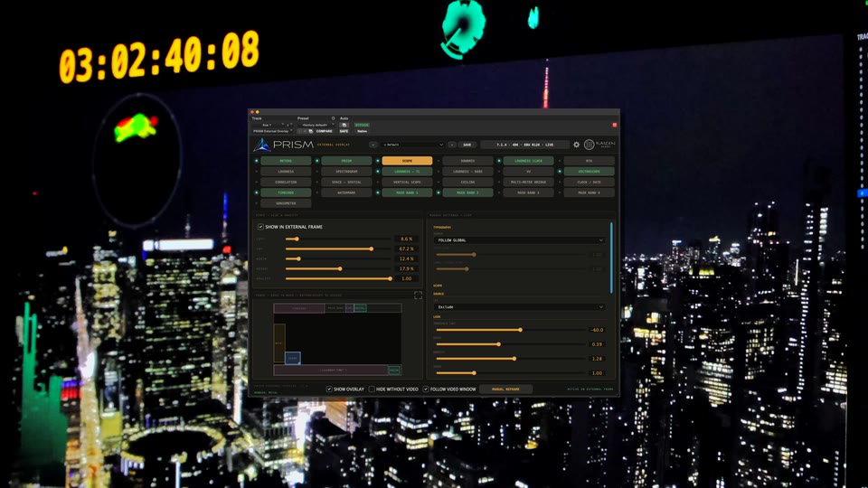
Task: Toggle the enable dot for VECTORSCOPE
Action: click(560, 172)
